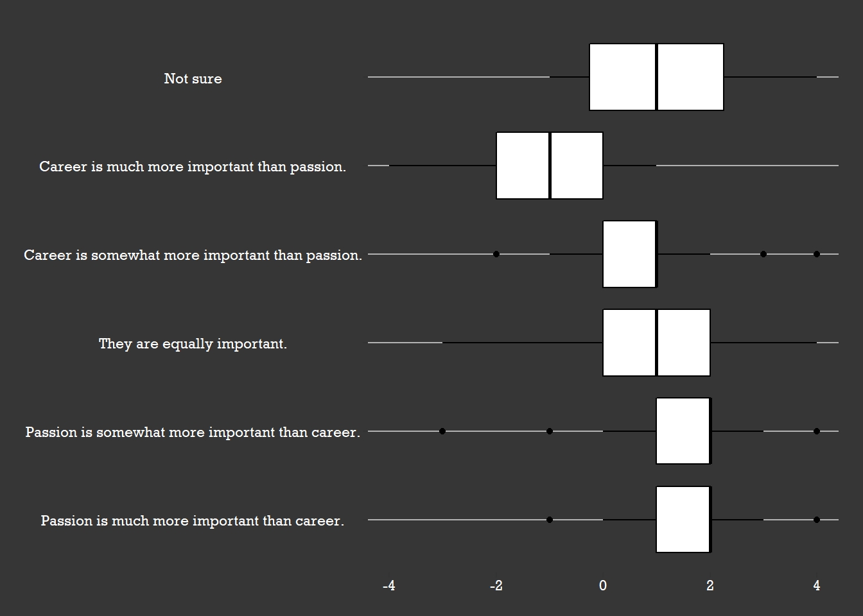Select outlier dot at 3 in Career somewhat row
The image size is (863, 616).
[763, 254]
